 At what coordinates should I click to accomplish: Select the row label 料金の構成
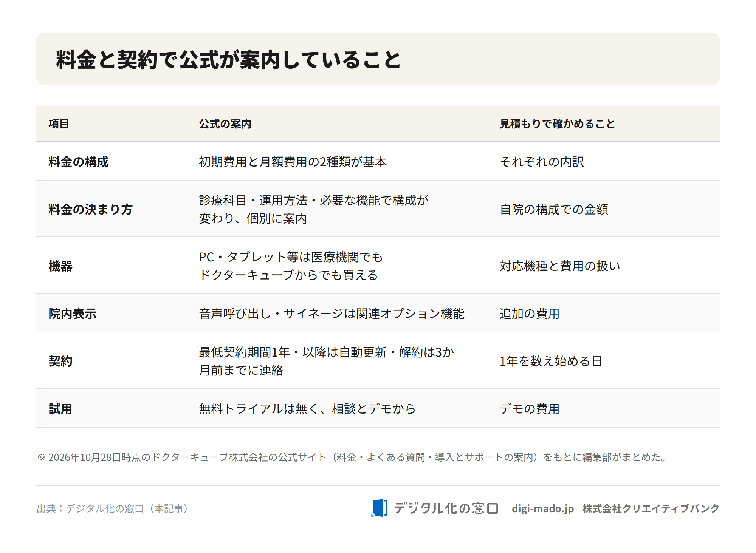(x=79, y=162)
